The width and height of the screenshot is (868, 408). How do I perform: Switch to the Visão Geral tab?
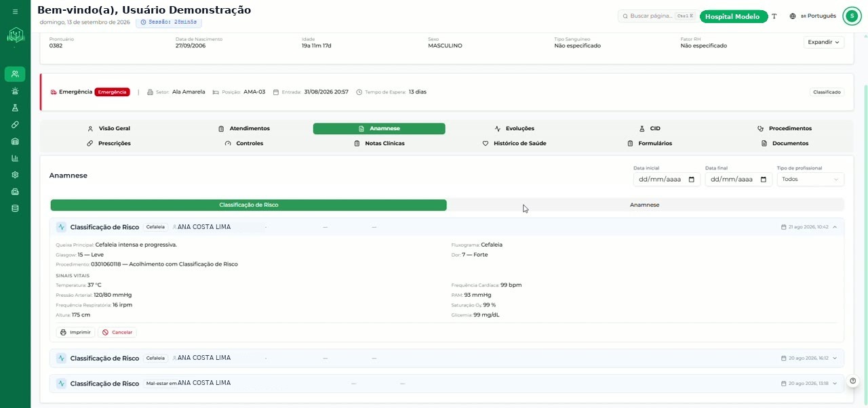coord(108,129)
